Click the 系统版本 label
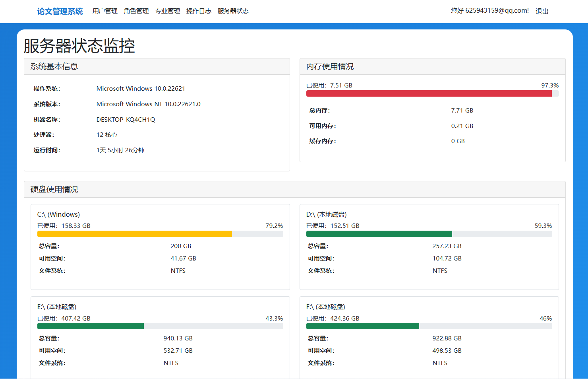The height and width of the screenshot is (379, 588). [47, 104]
